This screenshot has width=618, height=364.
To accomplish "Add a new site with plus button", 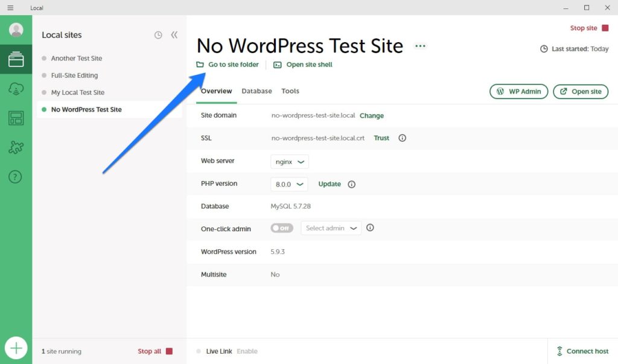I will (16, 348).
